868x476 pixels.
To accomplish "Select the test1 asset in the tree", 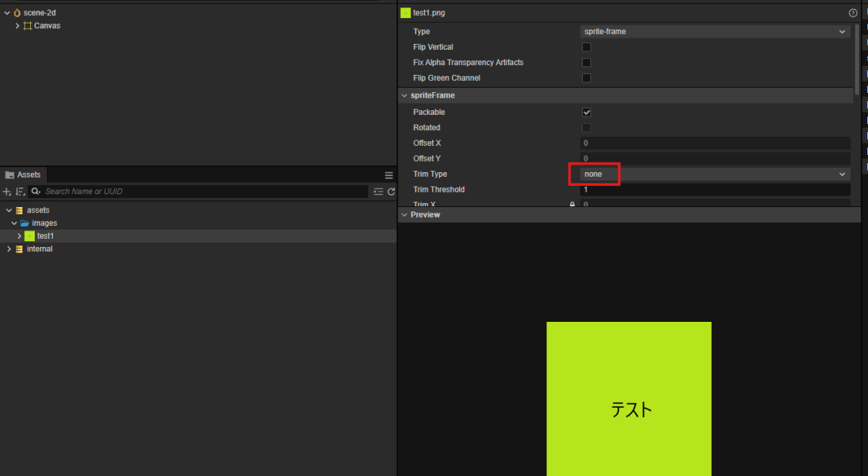I will (45, 236).
